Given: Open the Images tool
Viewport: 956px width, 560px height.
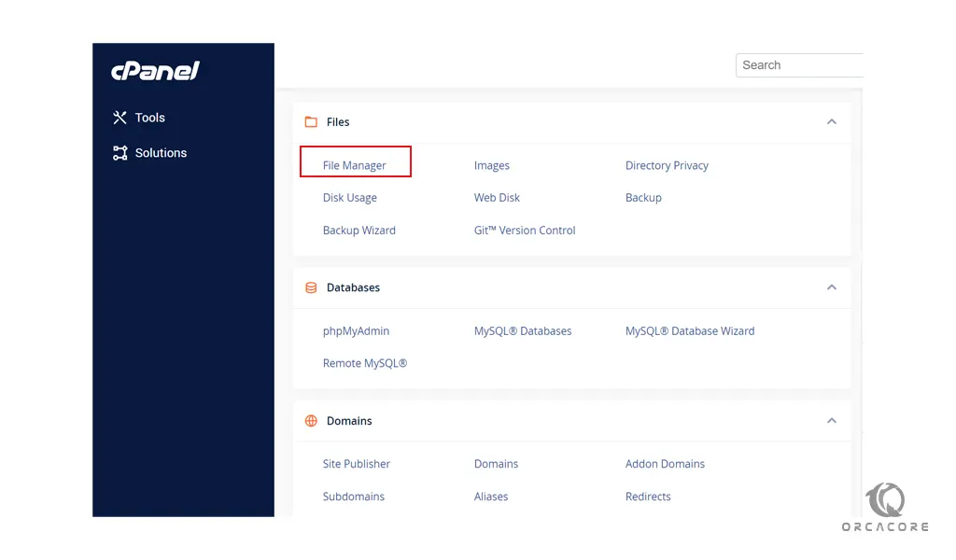Looking at the screenshot, I should click(x=491, y=166).
